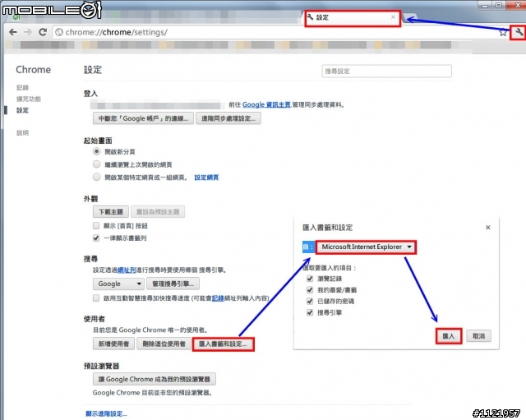This screenshot has width=526, height=420.
Task: Toggle the 瀏覽記錄 import checkbox
Action: [310, 279]
